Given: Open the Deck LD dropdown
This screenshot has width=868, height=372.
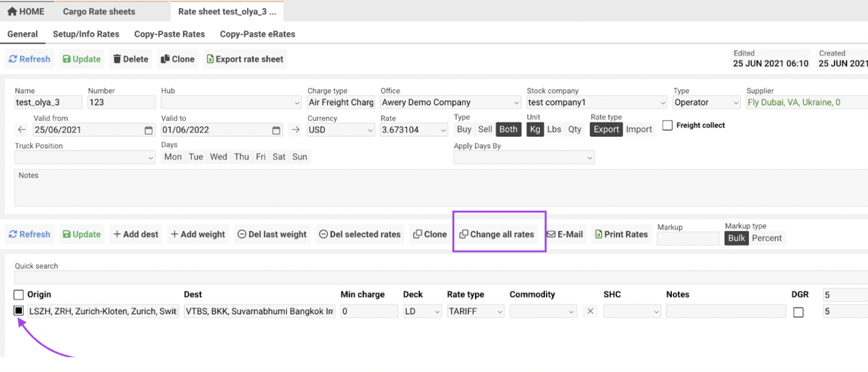Looking at the screenshot, I should point(422,311).
